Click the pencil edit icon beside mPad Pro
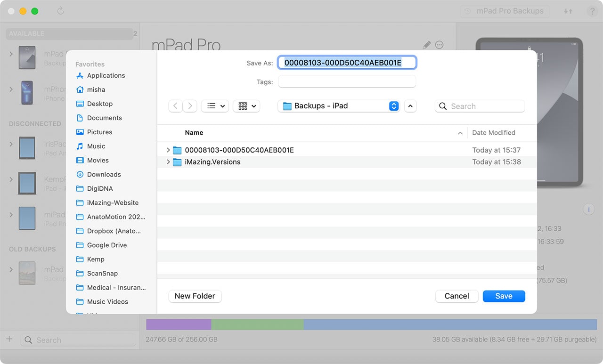This screenshot has height=364, width=603. coord(427,45)
